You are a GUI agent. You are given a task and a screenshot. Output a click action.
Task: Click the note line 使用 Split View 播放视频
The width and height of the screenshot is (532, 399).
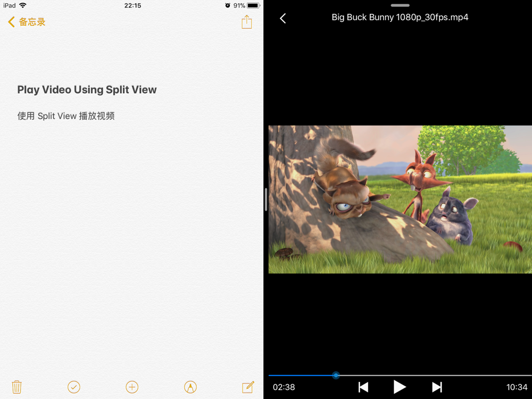(66, 116)
